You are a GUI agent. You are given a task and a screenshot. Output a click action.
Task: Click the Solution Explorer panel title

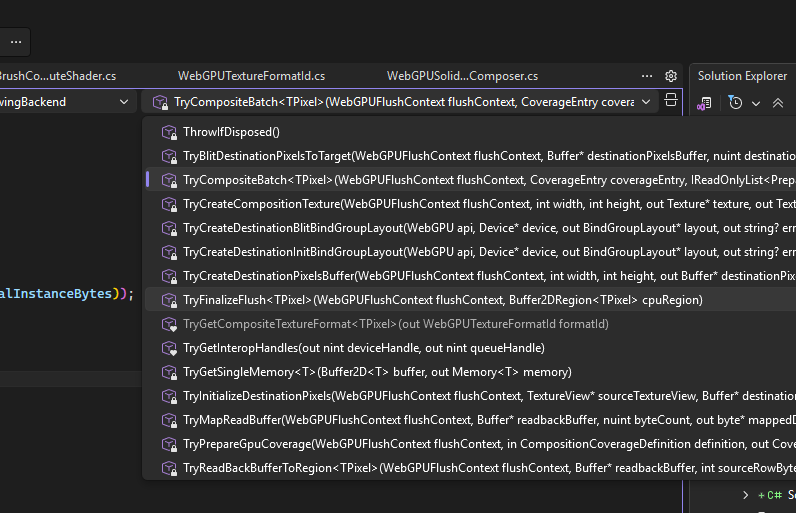click(742, 76)
